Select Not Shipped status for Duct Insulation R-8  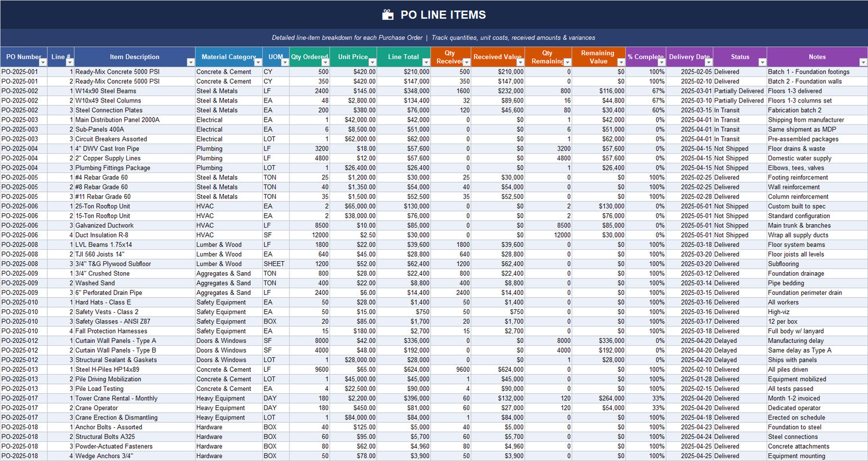click(x=740, y=235)
